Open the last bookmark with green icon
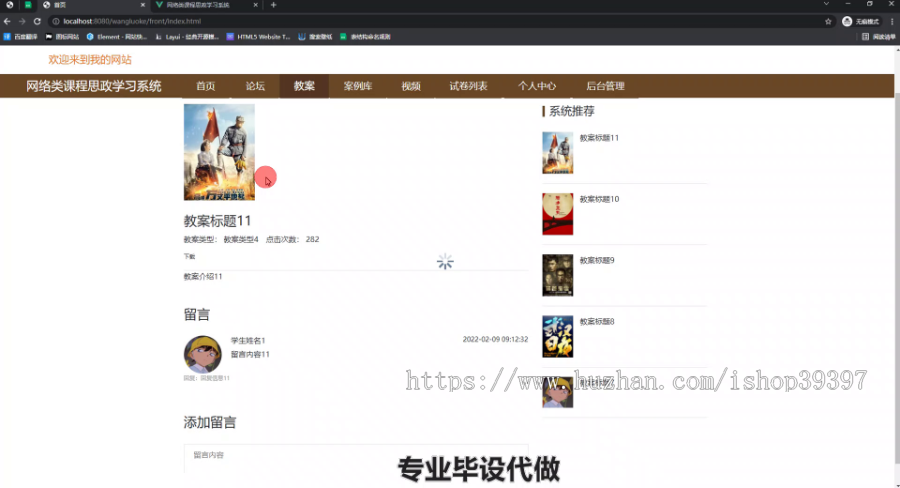This screenshot has height=488, width=900. (x=365, y=37)
